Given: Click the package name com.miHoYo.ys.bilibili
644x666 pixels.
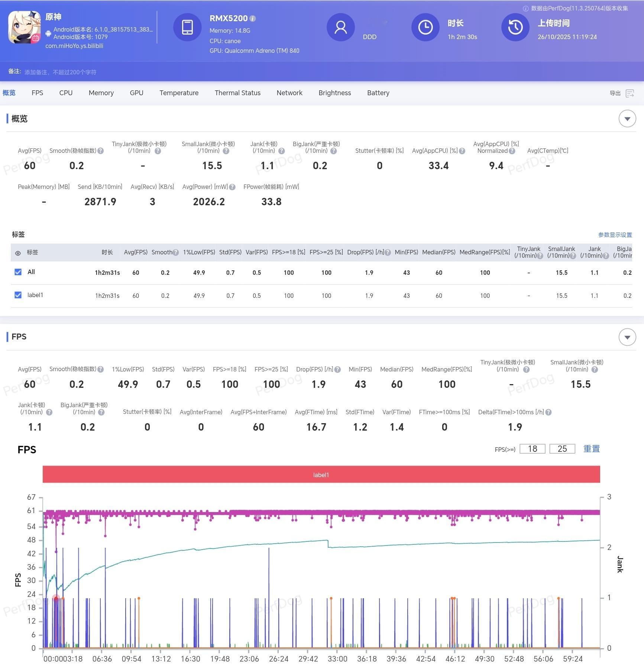Looking at the screenshot, I should tap(74, 46).
